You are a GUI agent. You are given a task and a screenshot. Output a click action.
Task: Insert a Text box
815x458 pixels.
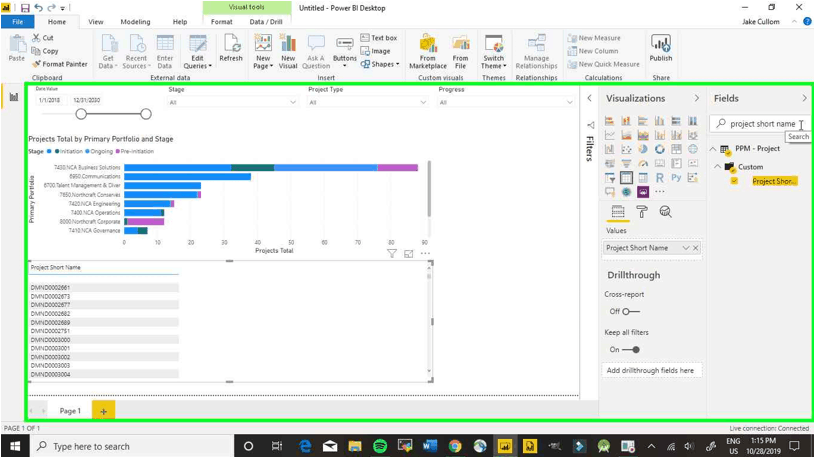pos(379,38)
